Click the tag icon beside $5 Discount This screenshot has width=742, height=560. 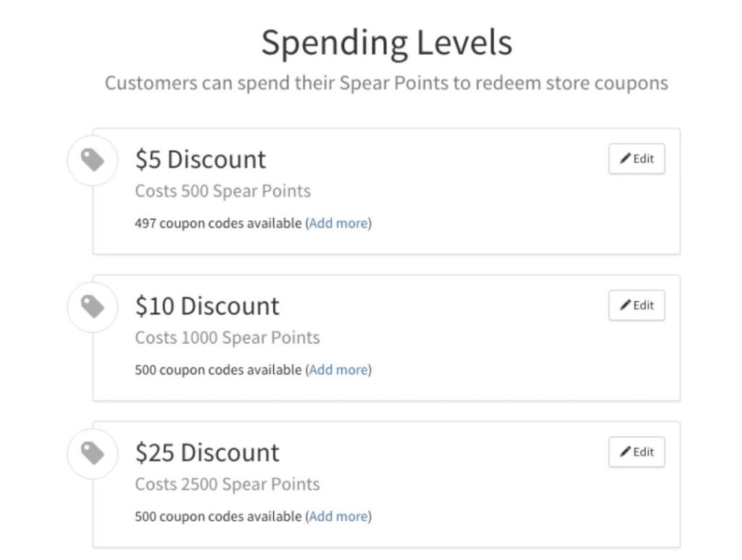(92, 160)
